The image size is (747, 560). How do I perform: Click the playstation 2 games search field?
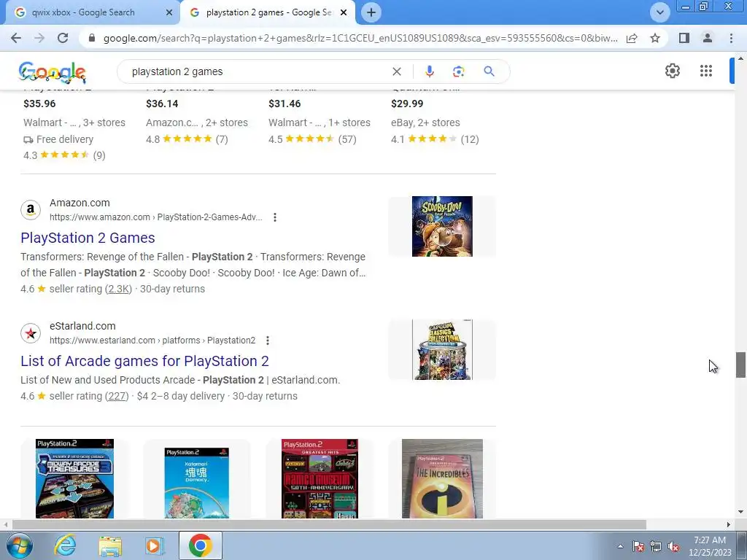(x=258, y=71)
